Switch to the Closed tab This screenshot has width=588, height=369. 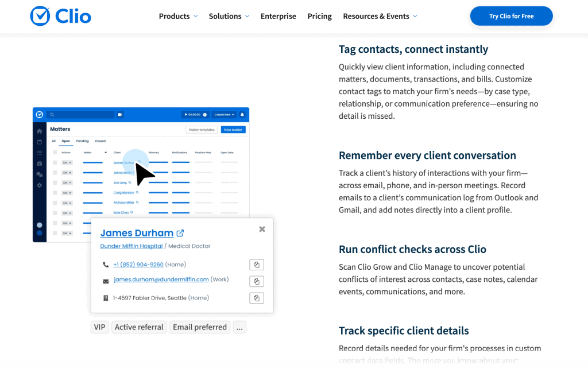click(x=100, y=141)
